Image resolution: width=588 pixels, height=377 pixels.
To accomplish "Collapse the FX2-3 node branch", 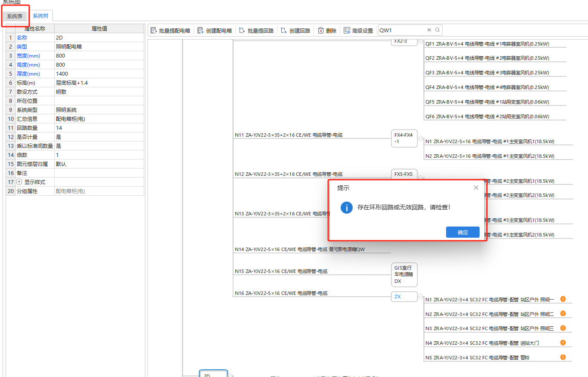I will pos(420,41).
